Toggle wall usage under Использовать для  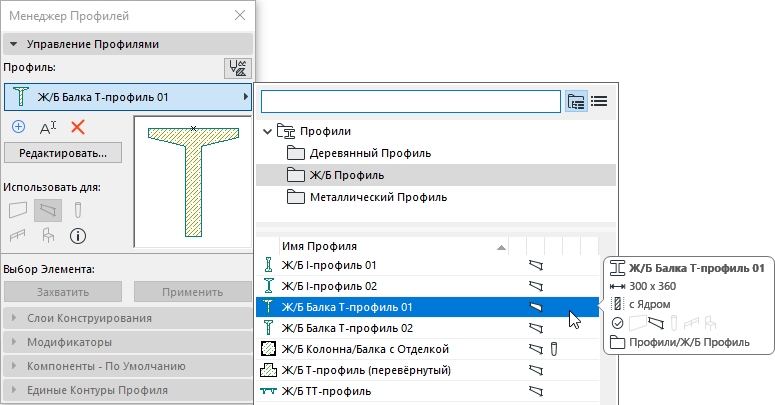point(18,210)
